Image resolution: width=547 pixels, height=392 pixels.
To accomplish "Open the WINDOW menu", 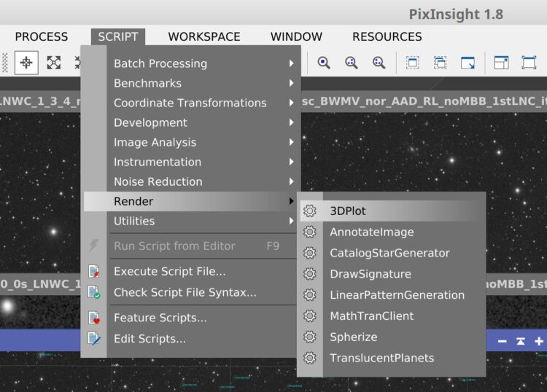I will tap(296, 36).
